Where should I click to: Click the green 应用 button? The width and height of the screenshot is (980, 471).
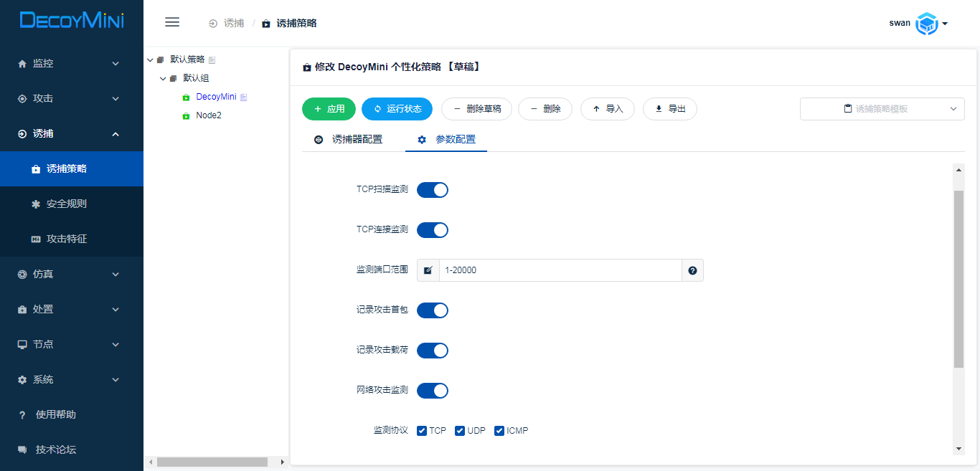click(x=329, y=109)
